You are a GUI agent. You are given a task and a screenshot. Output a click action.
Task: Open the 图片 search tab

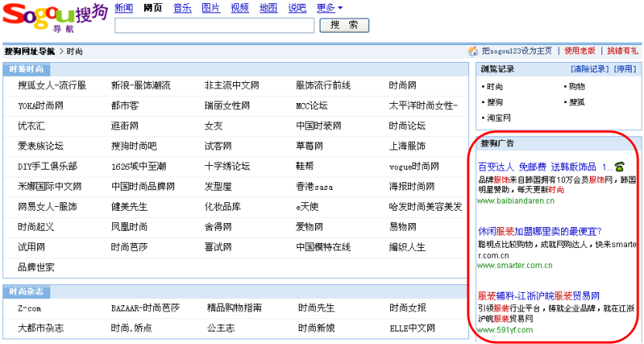(x=211, y=8)
